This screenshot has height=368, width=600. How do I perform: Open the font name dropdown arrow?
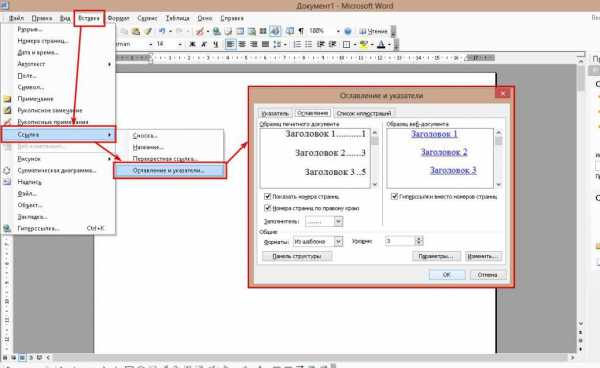[150, 44]
